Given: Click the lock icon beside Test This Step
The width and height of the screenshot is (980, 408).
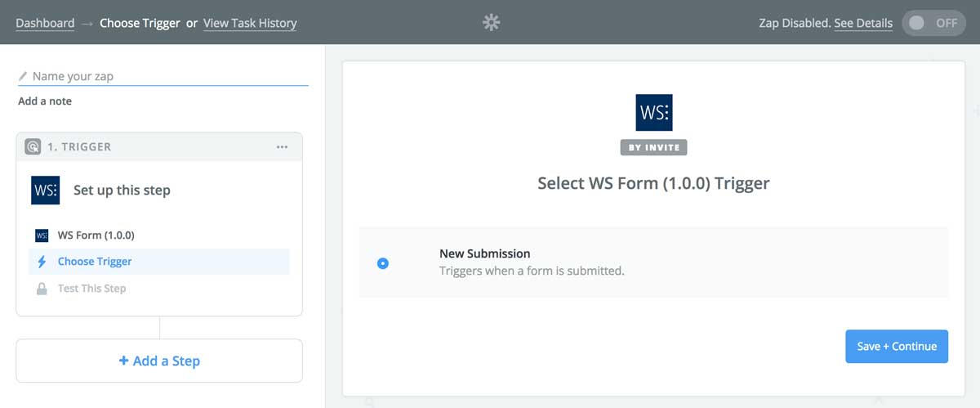Looking at the screenshot, I should [x=42, y=289].
